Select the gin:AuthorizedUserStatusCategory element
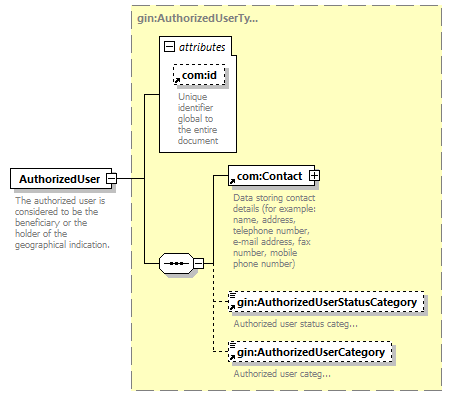This screenshot has height=396, width=452. (326, 302)
